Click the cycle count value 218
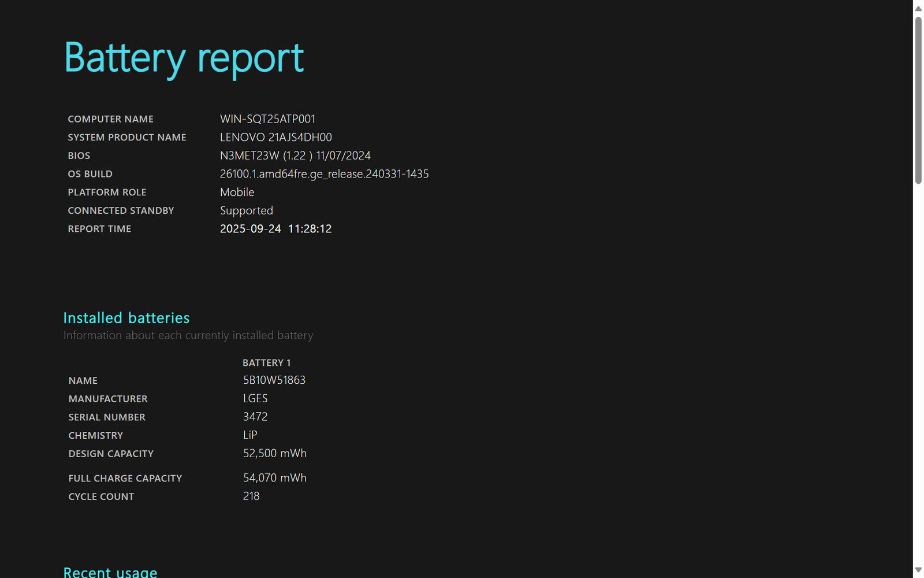The width and height of the screenshot is (924, 578). pos(251,497)
